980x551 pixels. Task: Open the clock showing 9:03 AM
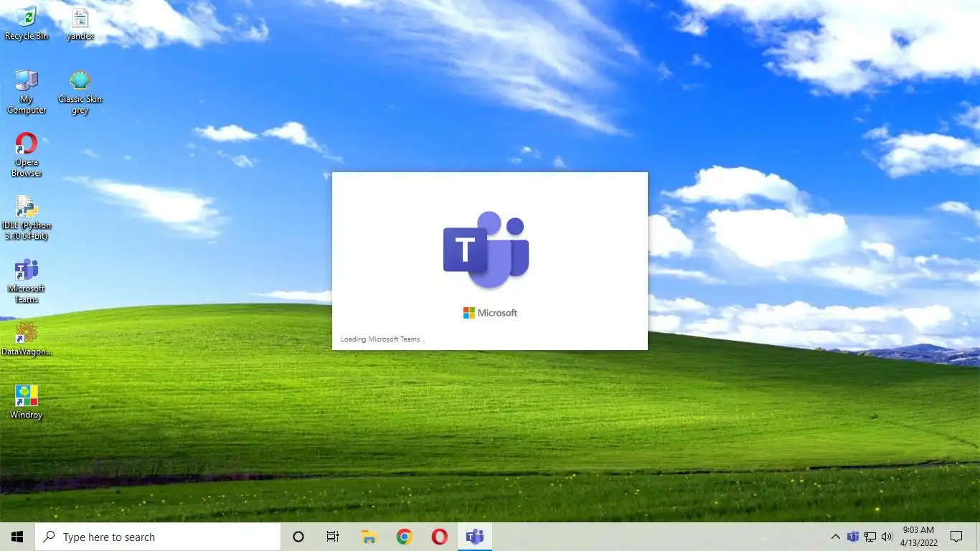[x=919, y=537]
